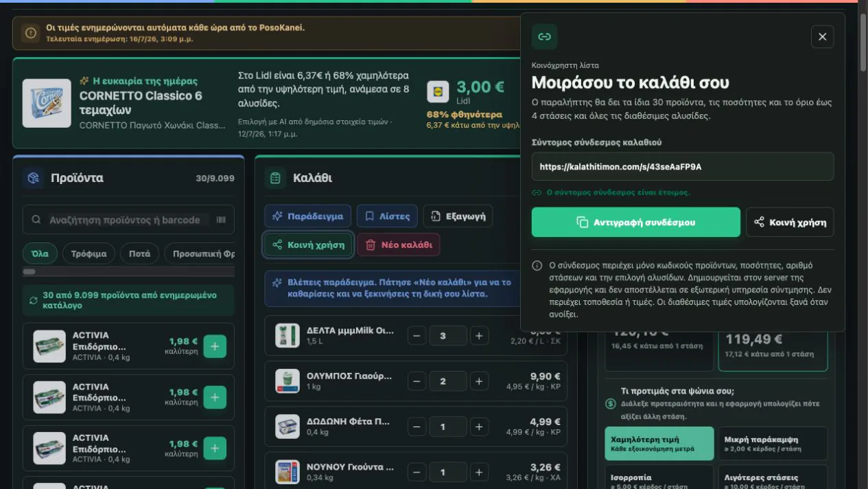
Task: Copy the basket link with Αντιγραφή συνδέσμου
Action: pos(636,222)
